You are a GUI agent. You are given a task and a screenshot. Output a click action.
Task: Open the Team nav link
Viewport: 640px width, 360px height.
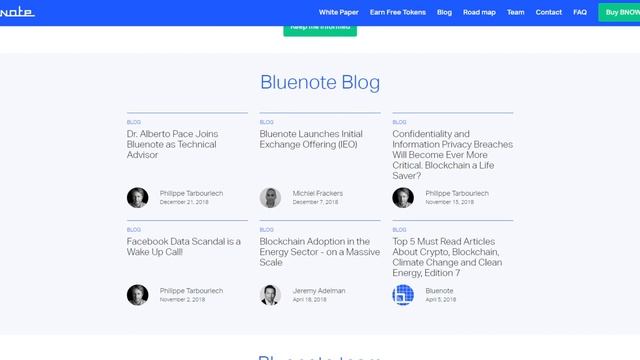tap(516, 12)
